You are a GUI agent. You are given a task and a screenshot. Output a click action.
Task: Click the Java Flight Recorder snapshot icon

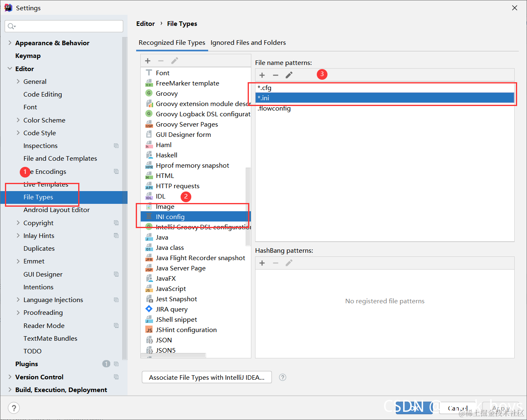pyautogui.click(x=149, y=258)
